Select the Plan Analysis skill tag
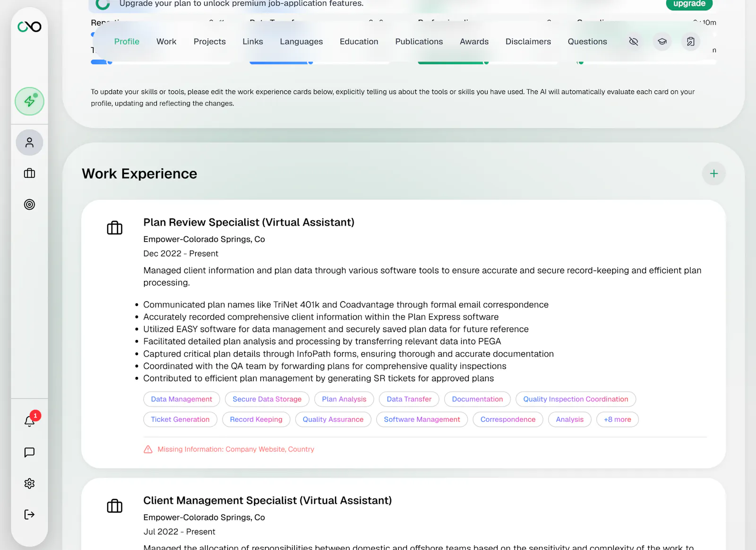 344,399
